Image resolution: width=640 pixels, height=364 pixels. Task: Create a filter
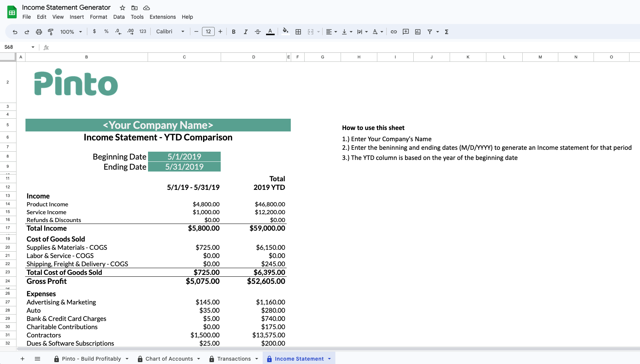pos(430,31)
